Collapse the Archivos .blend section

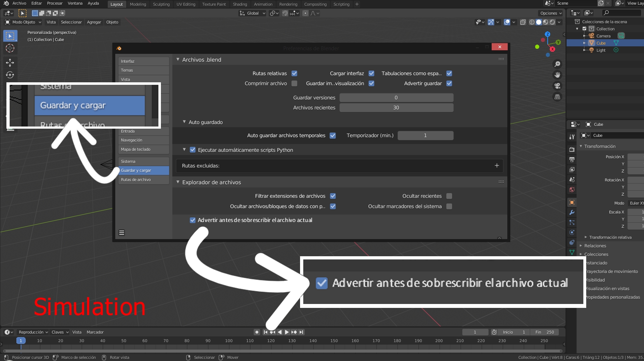click(x=178, y=60)
